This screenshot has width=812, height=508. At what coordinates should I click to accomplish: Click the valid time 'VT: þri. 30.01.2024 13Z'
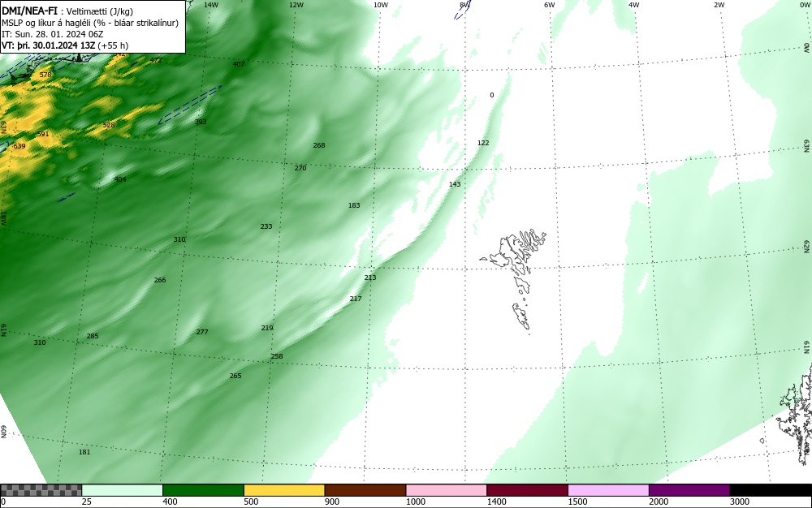pos(48,45)
